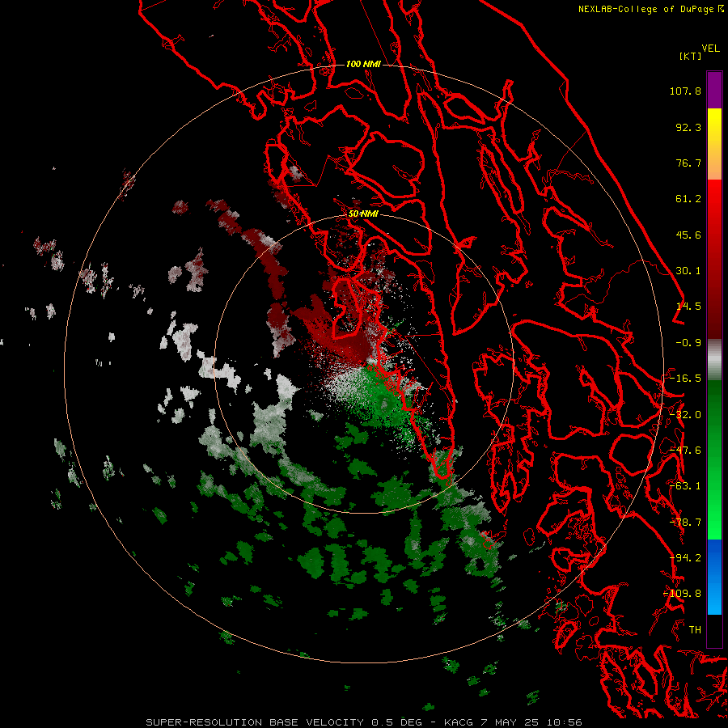Image resolution: width=728 pixels, height=728 pixels.
Task: Select the -0.9 legend value
Action: tap(688, 343)
